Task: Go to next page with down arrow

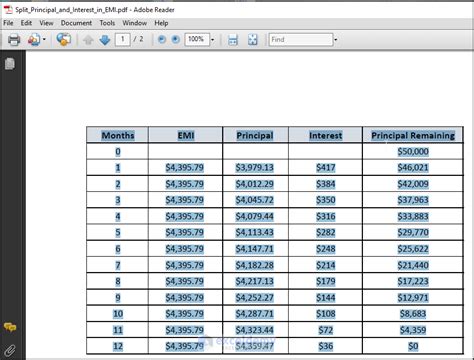Action: [105, 40]
